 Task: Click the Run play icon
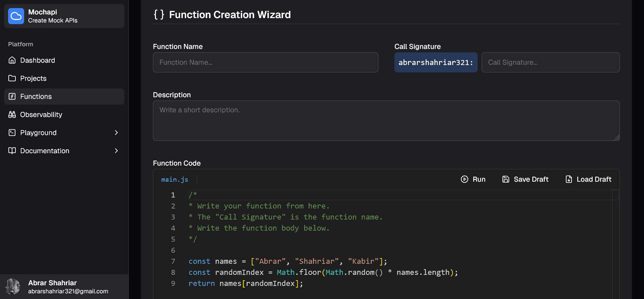tap(465, 179)
